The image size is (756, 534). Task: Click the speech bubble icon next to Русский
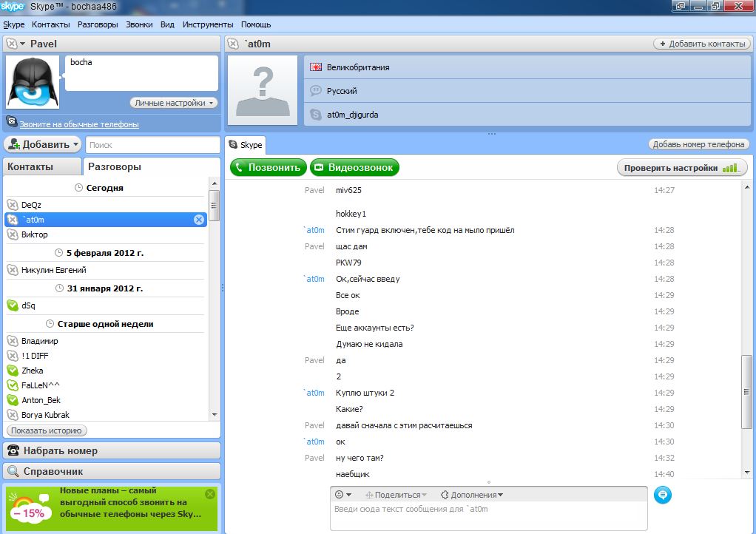(316, 91)
